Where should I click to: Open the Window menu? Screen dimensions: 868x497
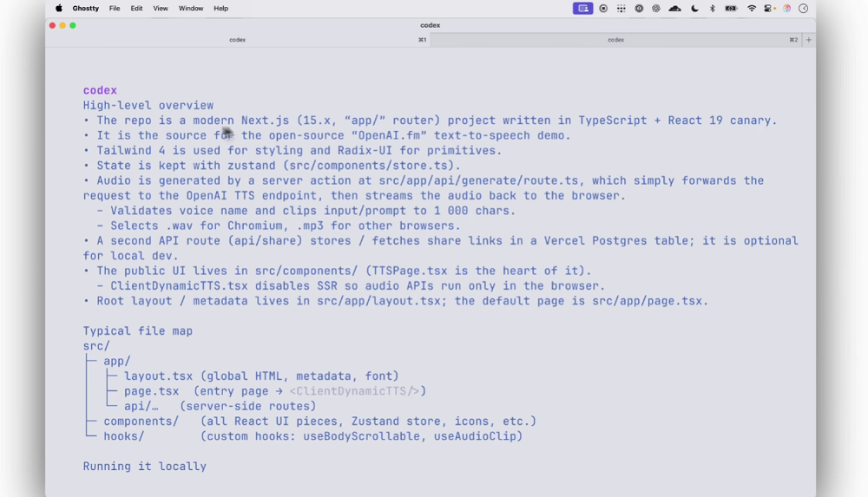point(190,9)
